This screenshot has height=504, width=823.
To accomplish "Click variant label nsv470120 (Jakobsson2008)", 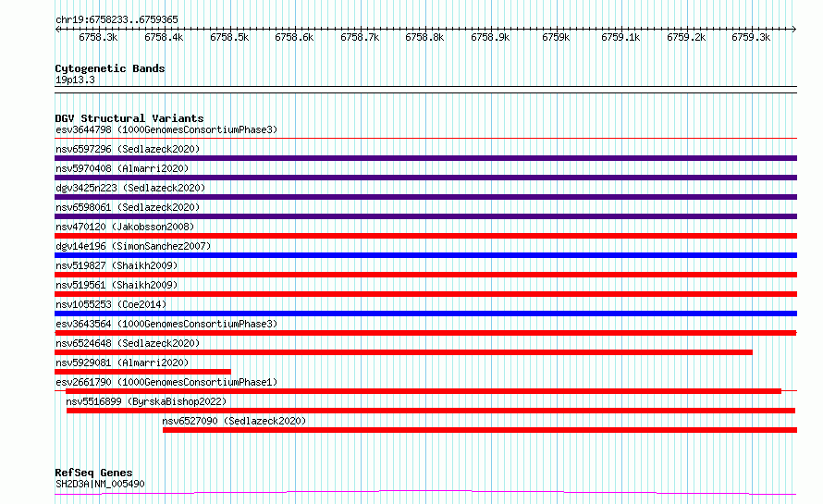I will [125, 227].
